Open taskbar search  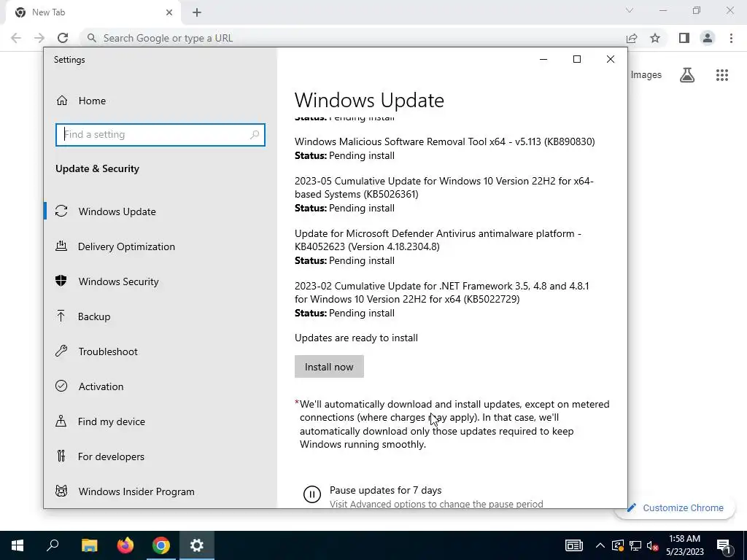tap(53, 545)
